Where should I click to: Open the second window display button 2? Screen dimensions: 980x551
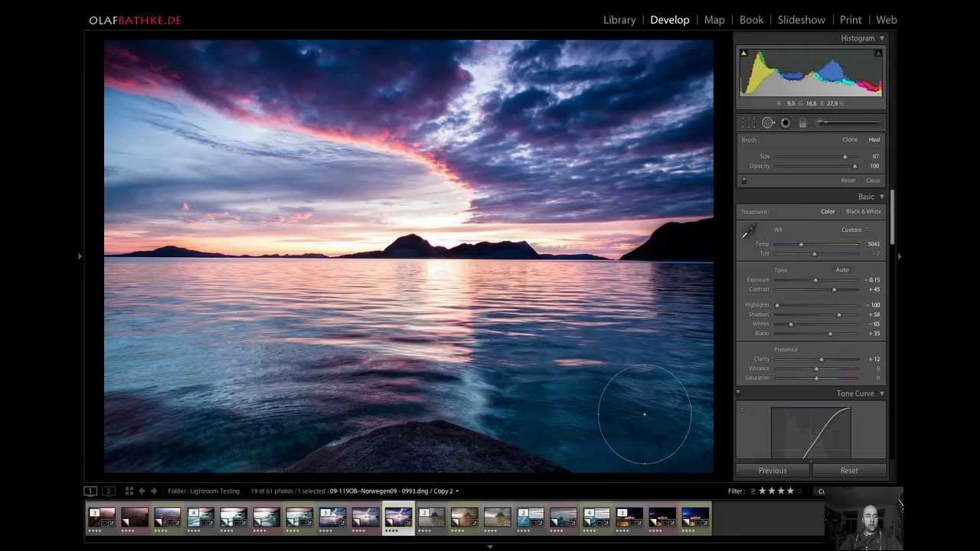point(109,491)
